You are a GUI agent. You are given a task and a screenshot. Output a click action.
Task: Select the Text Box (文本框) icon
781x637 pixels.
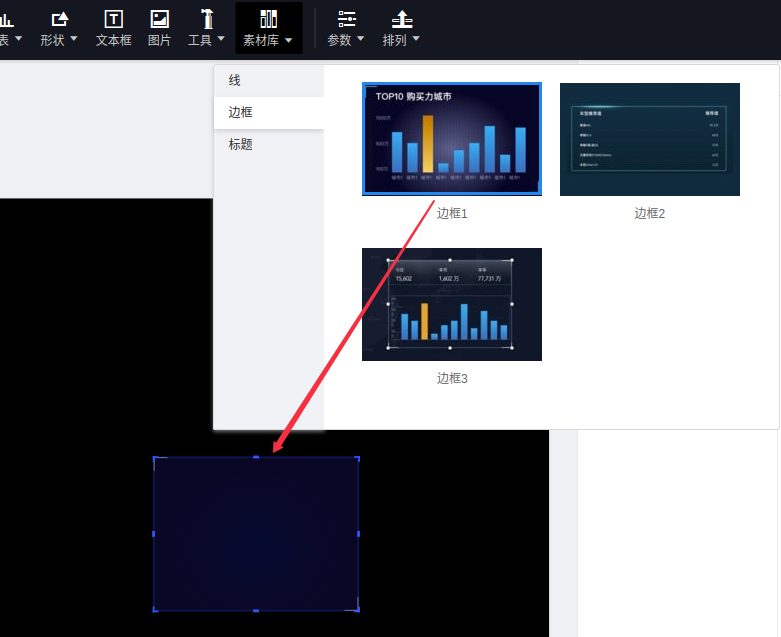(114, 18)
